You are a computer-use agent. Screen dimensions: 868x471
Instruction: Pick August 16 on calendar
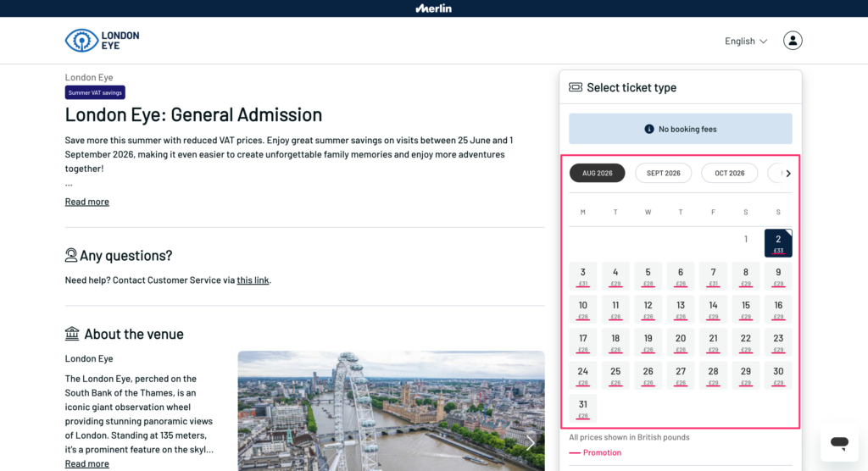pos(778,309)
